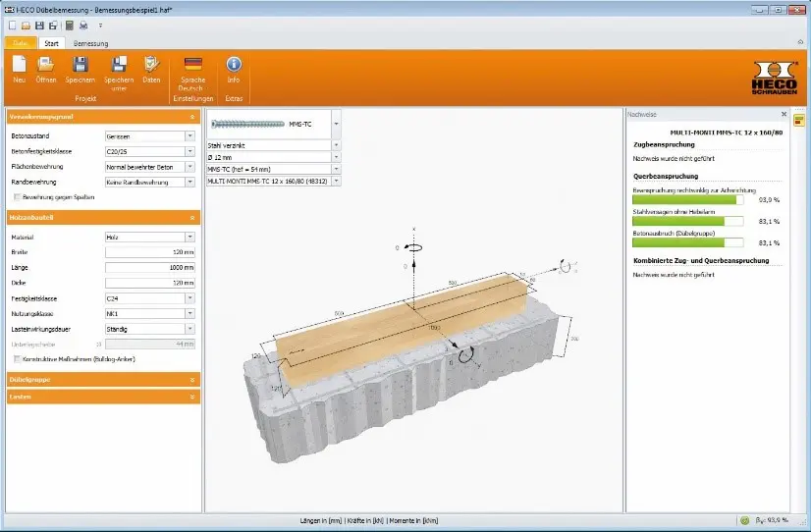Click the Betonausbruch (Dübelgruppe) progress bar
811x532 pixels.
688,242
